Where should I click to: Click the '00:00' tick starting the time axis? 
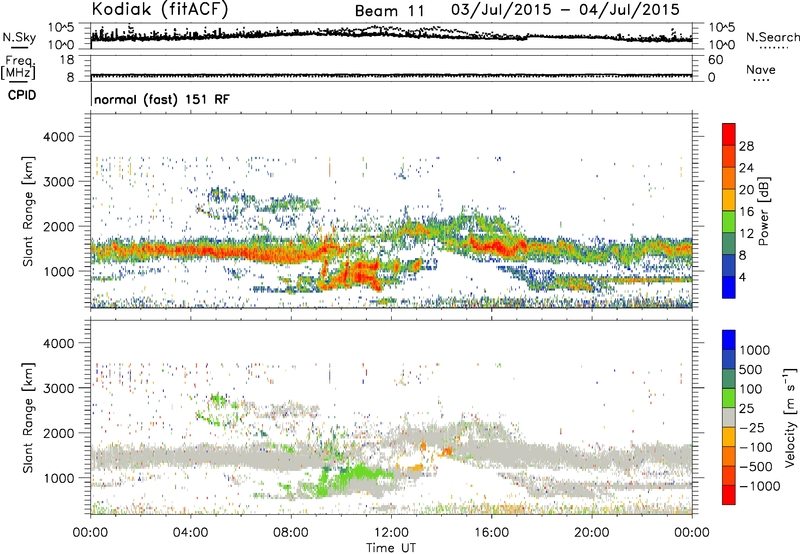coord(90,533)
